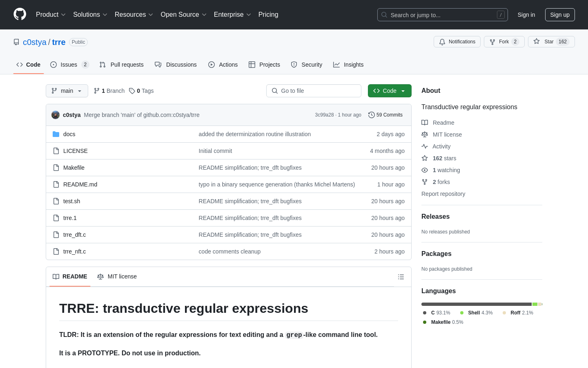Viewport: 588px width, 368px height.
Task: Open the main branch selector dropdown
Action: (67, 91)
